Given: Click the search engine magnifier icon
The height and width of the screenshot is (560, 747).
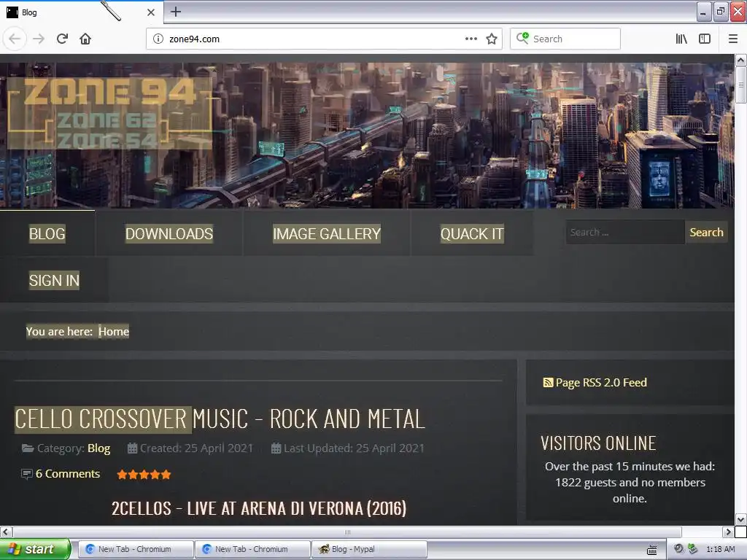Looking at the screenshot, I should [x=522, y=39].
